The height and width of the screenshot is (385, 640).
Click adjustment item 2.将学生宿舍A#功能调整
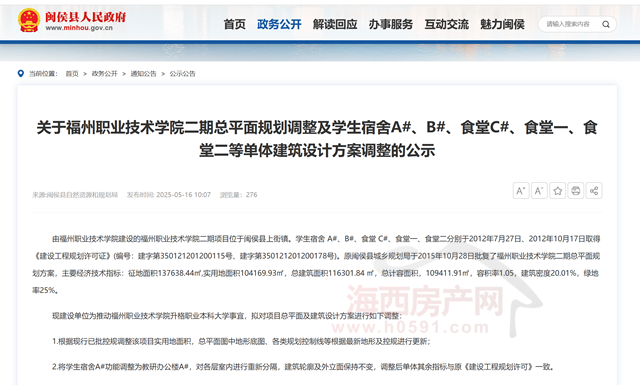pyautogui.click(x=303, y=367)
